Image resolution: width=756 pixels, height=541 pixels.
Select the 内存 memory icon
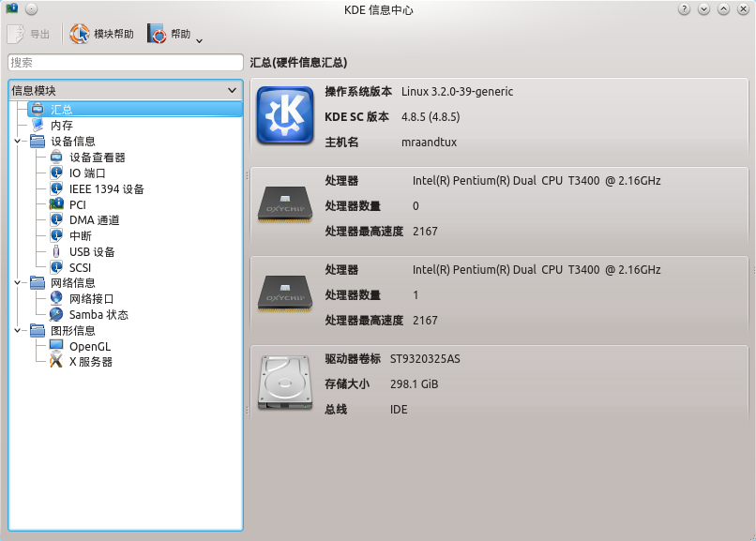click(38, 126)
